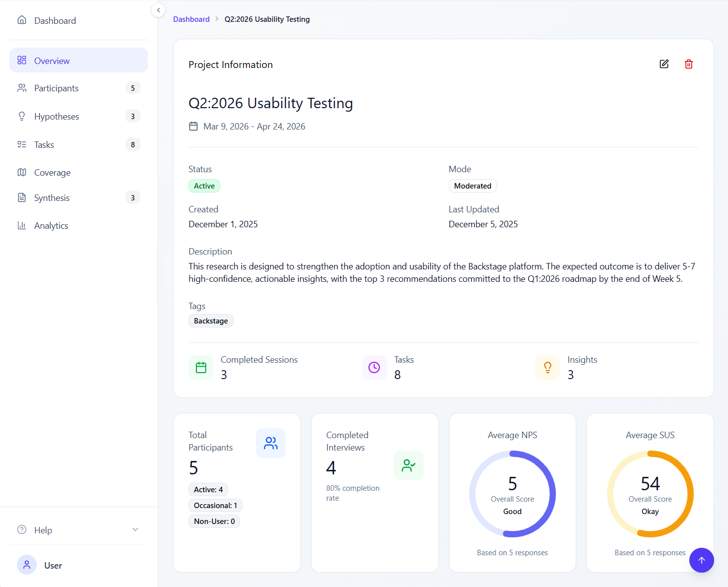Click the User avatar icon

pyautogui.click(x=27, y=565)
